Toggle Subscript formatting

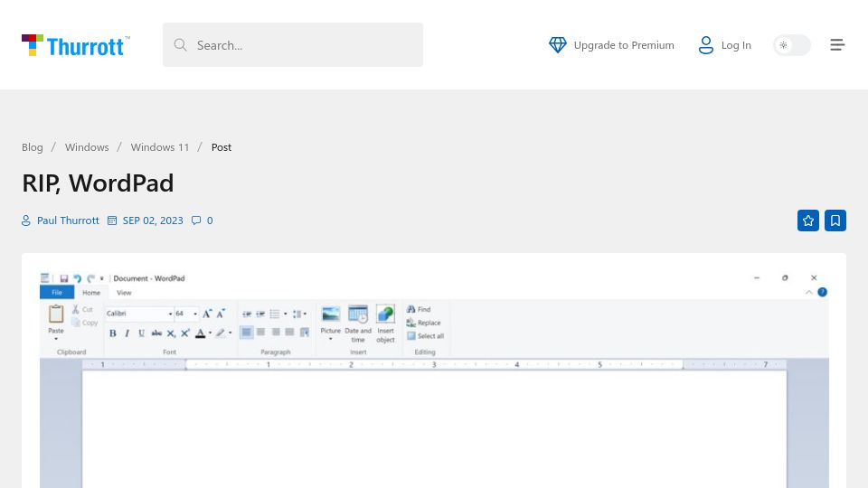point(171,333)
